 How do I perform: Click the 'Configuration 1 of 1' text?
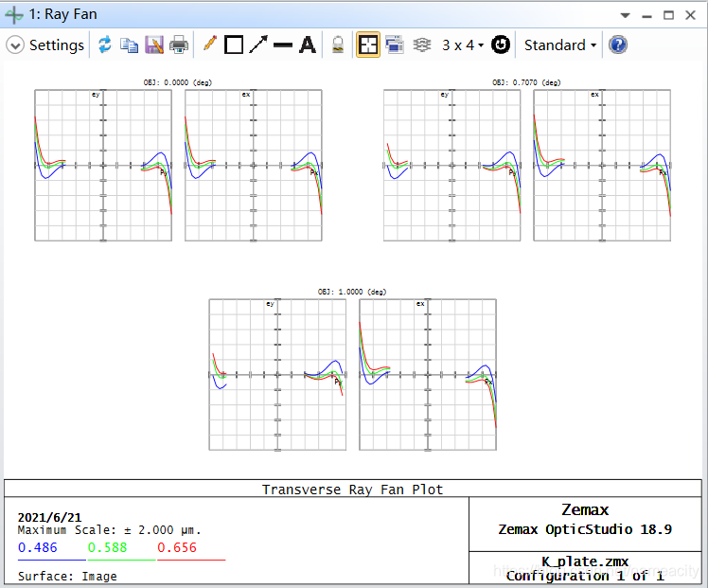pos(585,576)
